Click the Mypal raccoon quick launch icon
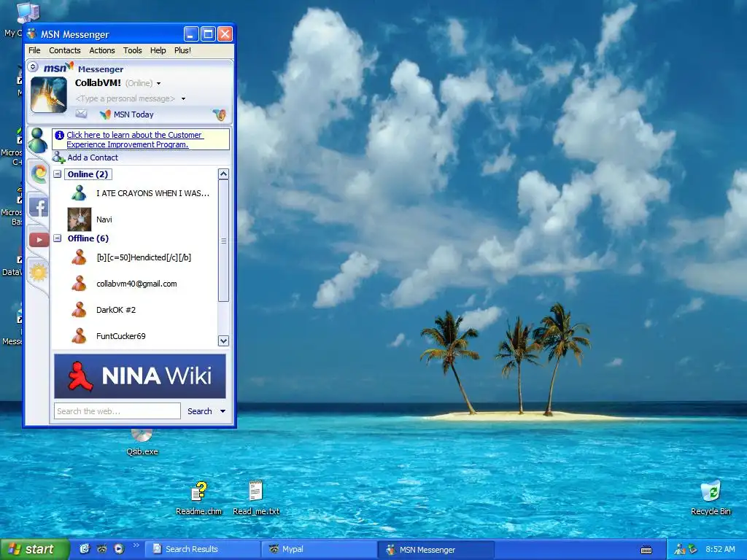Viewport: 747px width, 560px height. pos(101,548)
